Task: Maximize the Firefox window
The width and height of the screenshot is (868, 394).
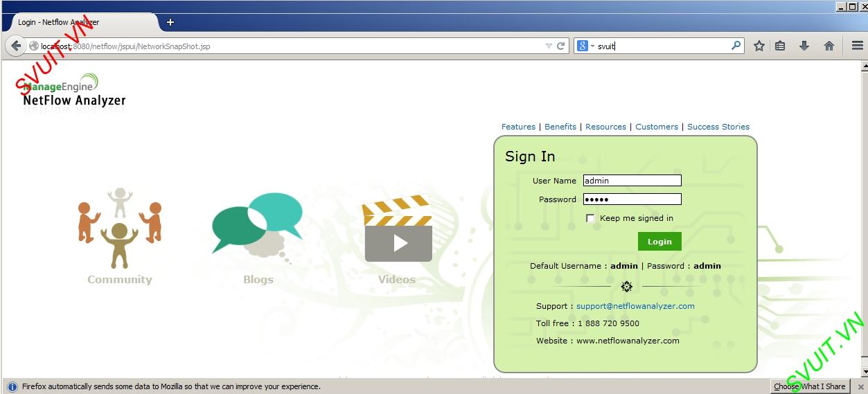Action: (852, 6)
